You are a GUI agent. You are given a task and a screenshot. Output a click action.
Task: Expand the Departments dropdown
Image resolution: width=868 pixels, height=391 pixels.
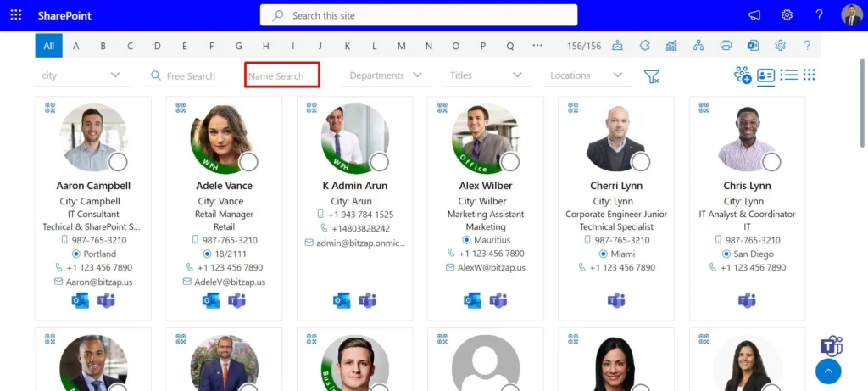(387, 75)
